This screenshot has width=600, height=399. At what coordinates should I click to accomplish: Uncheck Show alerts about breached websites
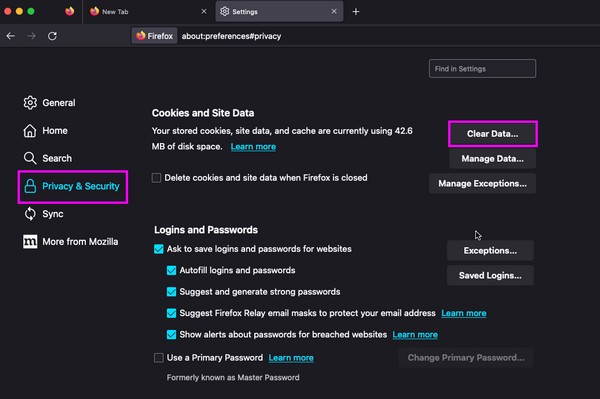(171, 335)
